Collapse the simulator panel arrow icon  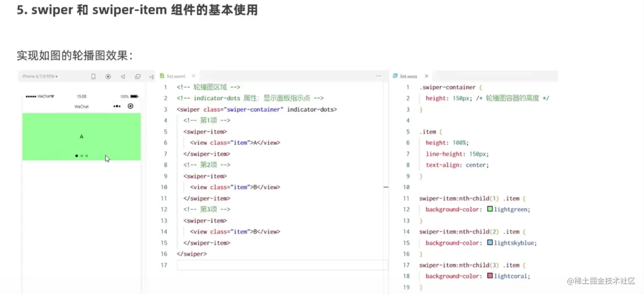point(151,77)
